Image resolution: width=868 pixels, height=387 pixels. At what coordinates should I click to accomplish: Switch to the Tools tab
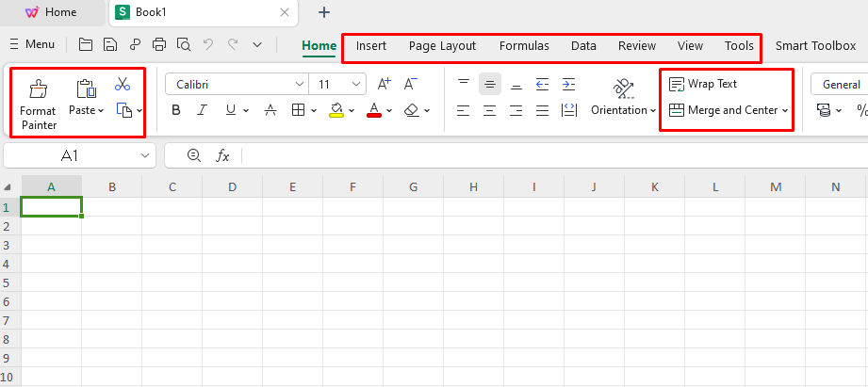point(739,46)
